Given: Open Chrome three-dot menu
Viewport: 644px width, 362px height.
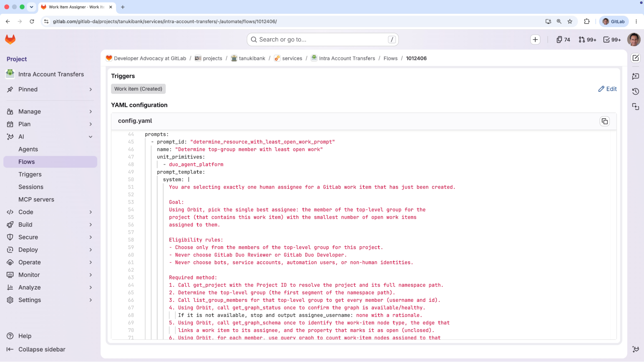Looking at the screenshot, I should click(636, 22).
